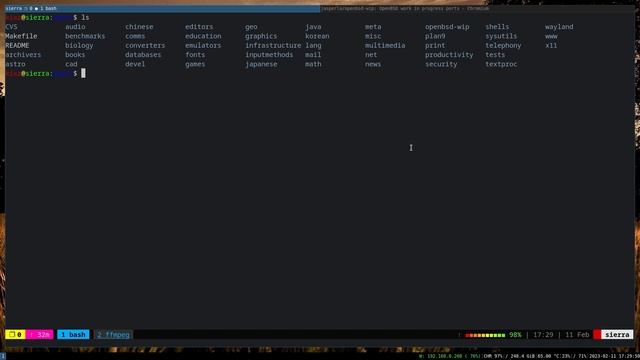
Task: Click the 'converters' directory name
Action: click(x=145, y=46)
